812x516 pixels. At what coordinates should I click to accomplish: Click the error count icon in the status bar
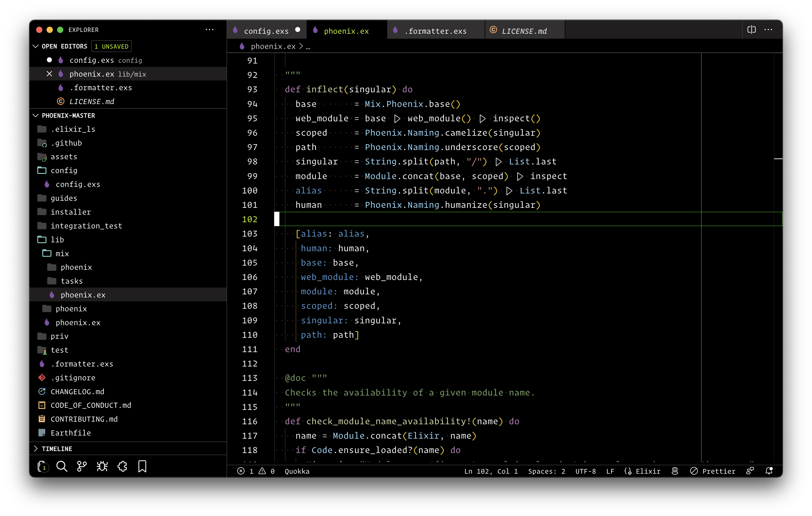click(x=241, y=471)
